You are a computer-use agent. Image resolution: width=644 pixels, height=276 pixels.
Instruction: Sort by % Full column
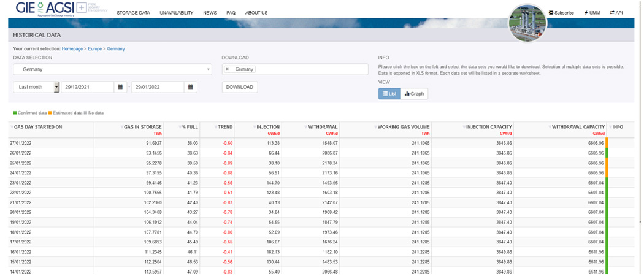click(188, 128)
